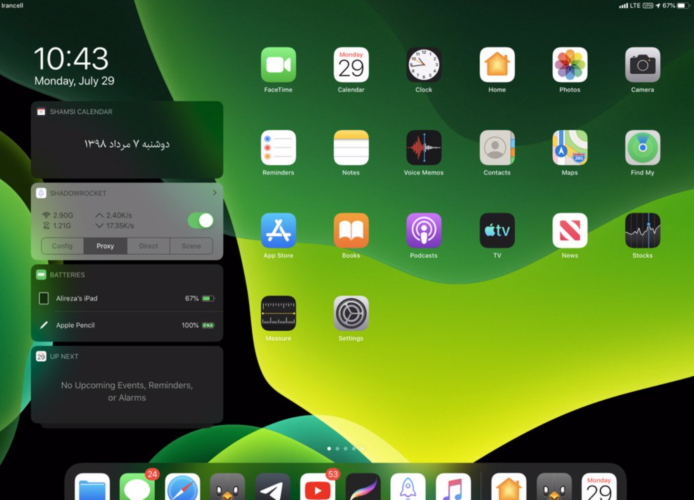Tap the 10:43 clock display

[71, 59]
